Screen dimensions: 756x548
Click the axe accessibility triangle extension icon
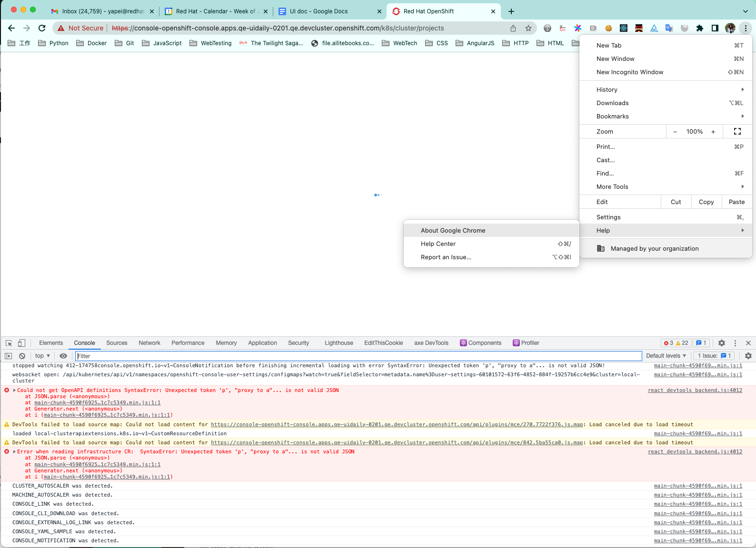654,28
